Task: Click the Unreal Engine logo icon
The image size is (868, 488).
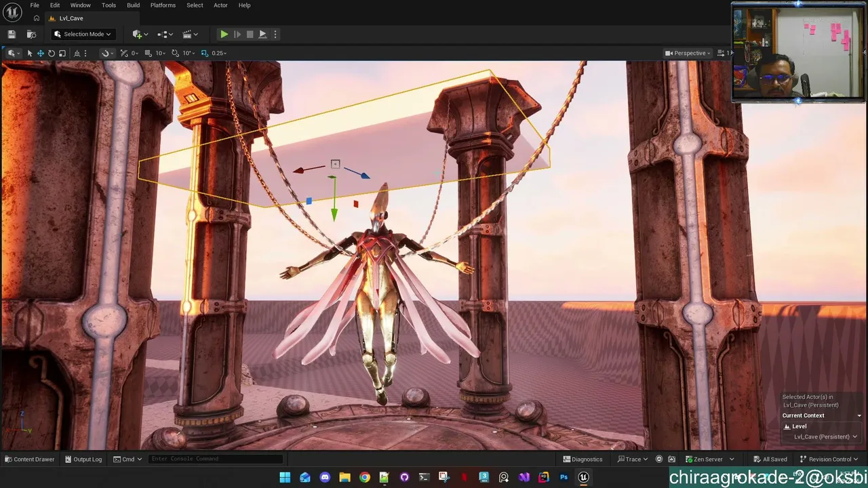Action: coord(13,12)
